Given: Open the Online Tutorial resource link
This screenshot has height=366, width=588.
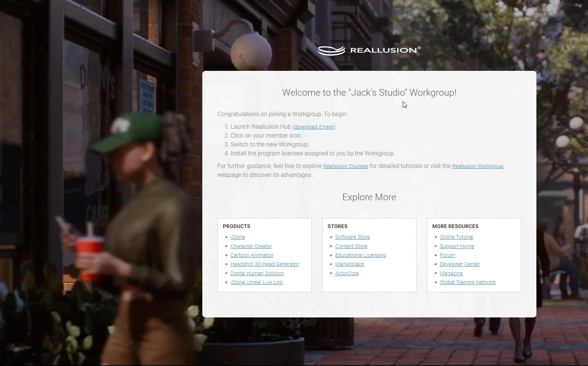Looking at the screenshot, I should pos(456,237).
